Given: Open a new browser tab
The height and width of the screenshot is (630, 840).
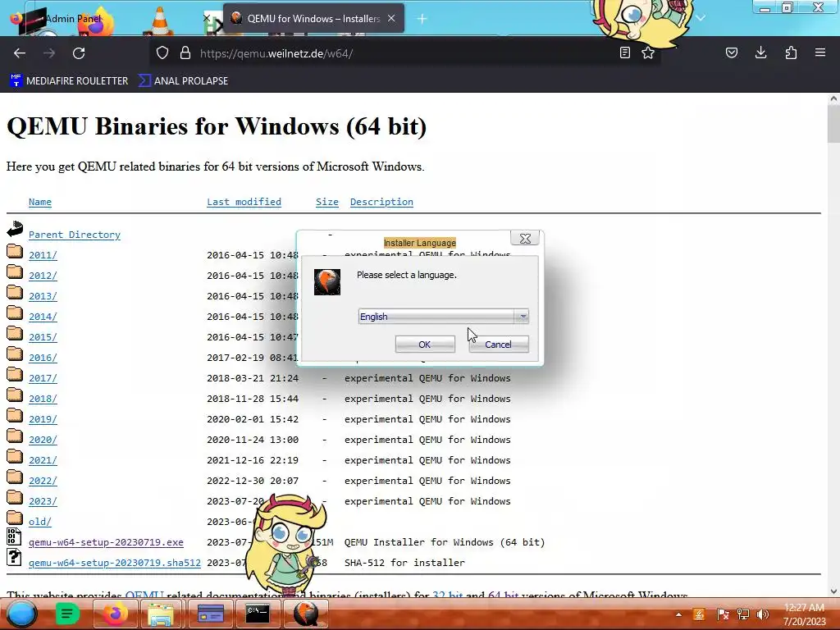Looking at the screenshot, I should [x=422, y=19].
